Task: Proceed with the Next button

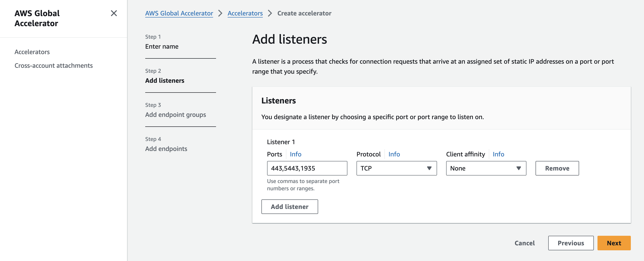Action: point(614,243)
